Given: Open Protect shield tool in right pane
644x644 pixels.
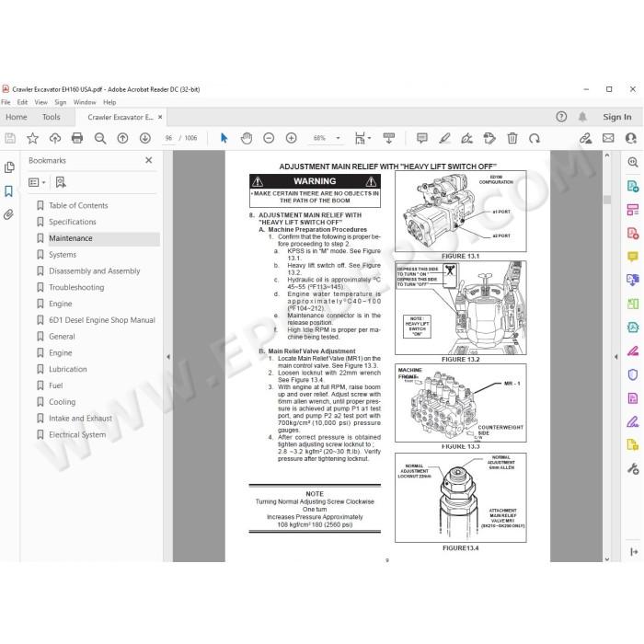Looking at the screenshot, I should click(x=633, y=374).
